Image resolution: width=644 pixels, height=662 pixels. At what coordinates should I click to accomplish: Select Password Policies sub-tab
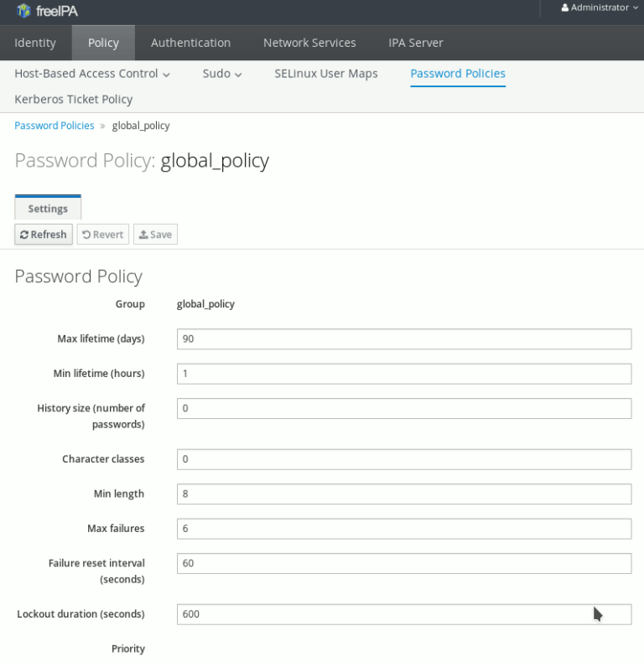tap(458, 74)
